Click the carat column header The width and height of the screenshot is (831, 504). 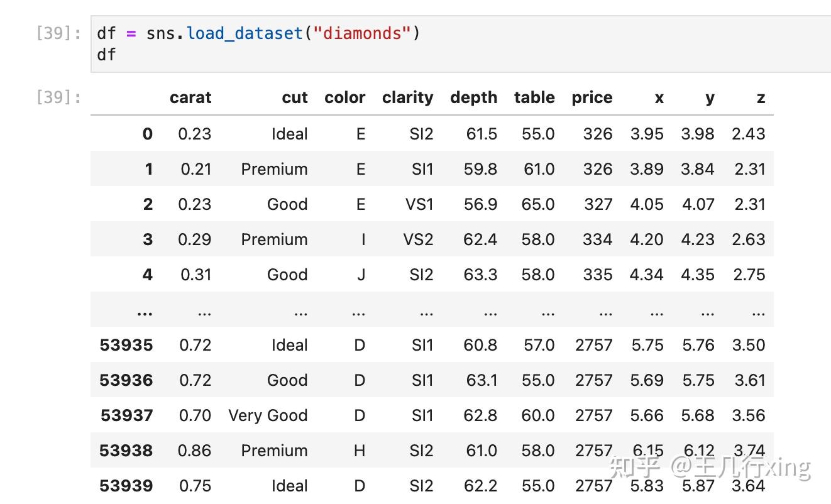click(x=190, y=97)
